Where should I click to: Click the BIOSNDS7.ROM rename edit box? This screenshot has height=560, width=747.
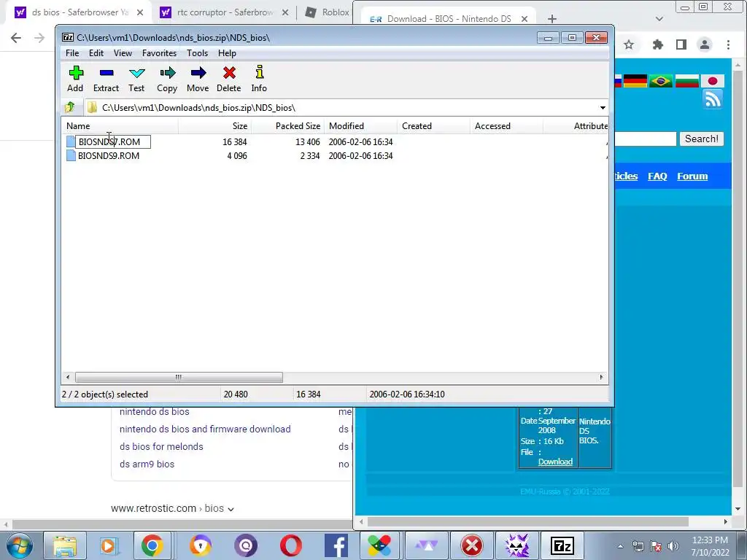113,142
